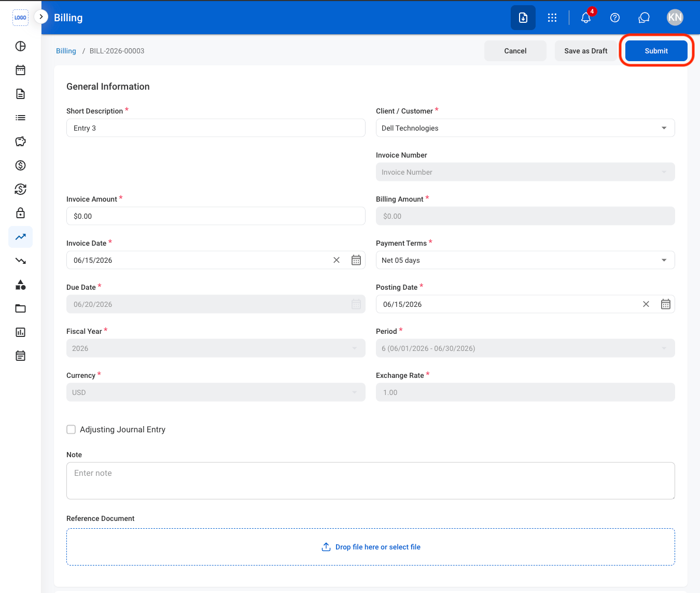The width and height of the screenshot is (700, 593).
Task: Click the Note text area
Action: pos(371,481)
